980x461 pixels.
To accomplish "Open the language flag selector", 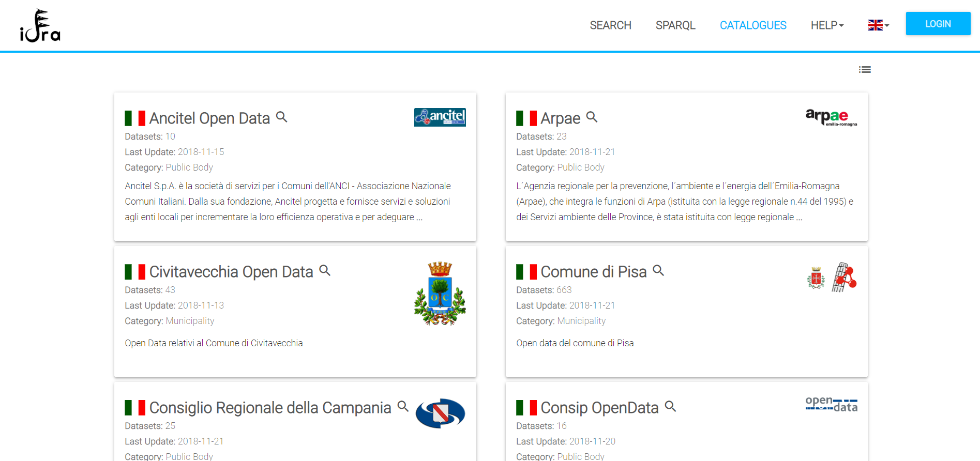I will (x=878, y=25).
